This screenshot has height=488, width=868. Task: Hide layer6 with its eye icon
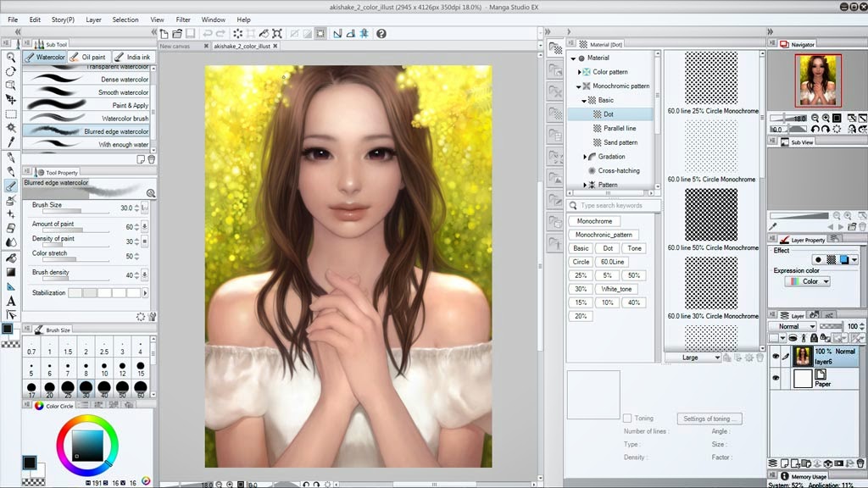pyautogui.click(x=776, y=357)
